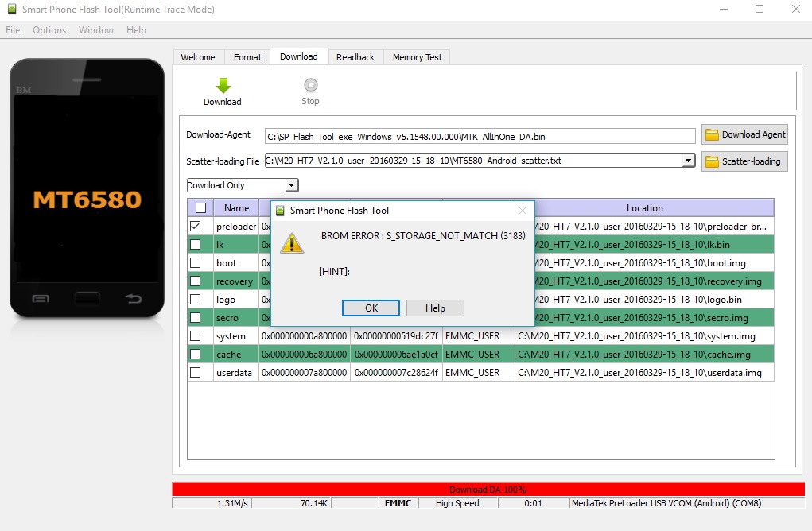Toggle the select-all header checkbox
This screenshot has height=531, width=812.
(200, 208)
